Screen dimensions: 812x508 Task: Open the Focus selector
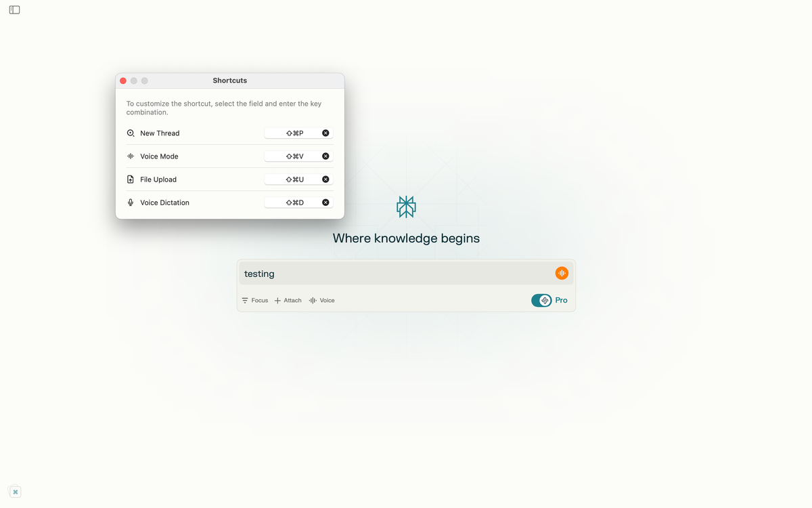(254, 300)
